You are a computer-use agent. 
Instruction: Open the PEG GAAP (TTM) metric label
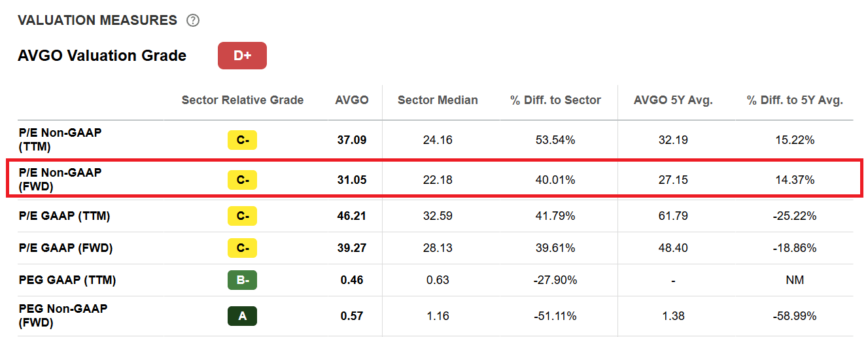click(67, 280)
